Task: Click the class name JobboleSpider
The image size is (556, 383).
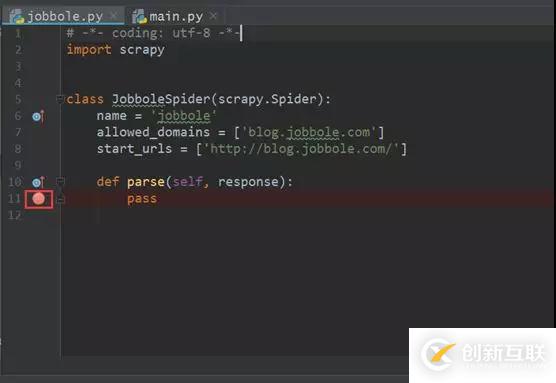Action: coord(161,99)
